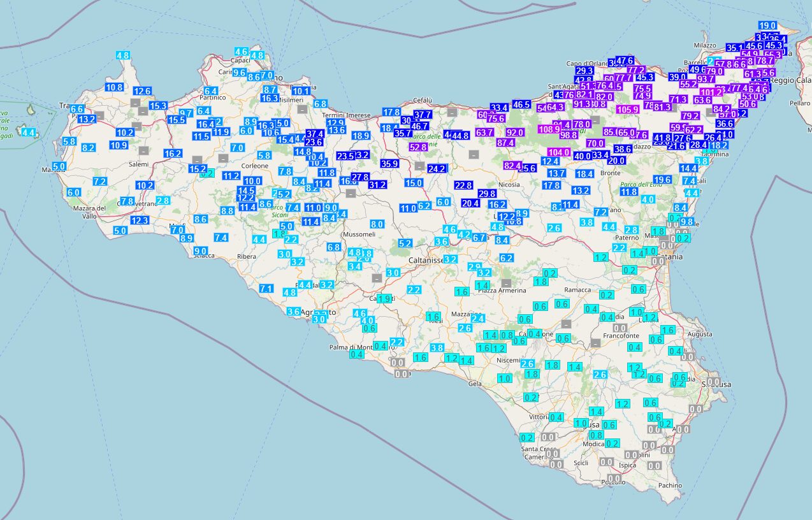Click the purple 92.0 station marker
The width and height of the screenshot is (812, 520).
pyautogui.click(x=514, y=133)
